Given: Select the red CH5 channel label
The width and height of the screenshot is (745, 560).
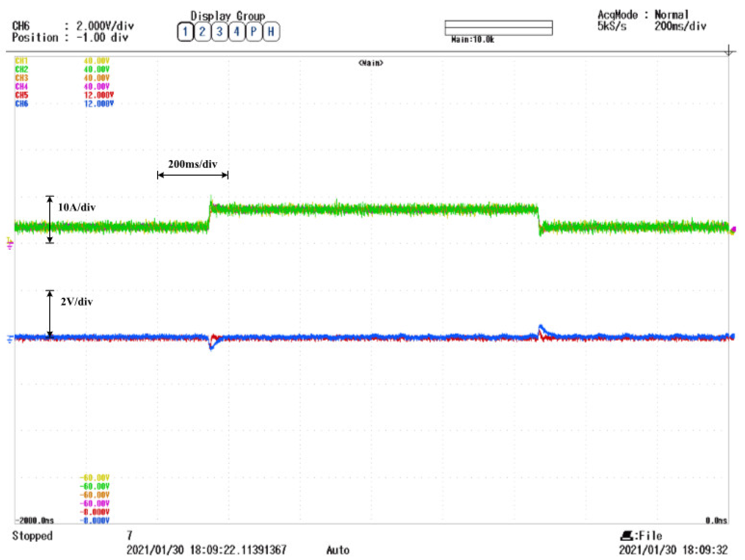Looking at the screenshot, I should pyautogui.click(x=21, y=95).
